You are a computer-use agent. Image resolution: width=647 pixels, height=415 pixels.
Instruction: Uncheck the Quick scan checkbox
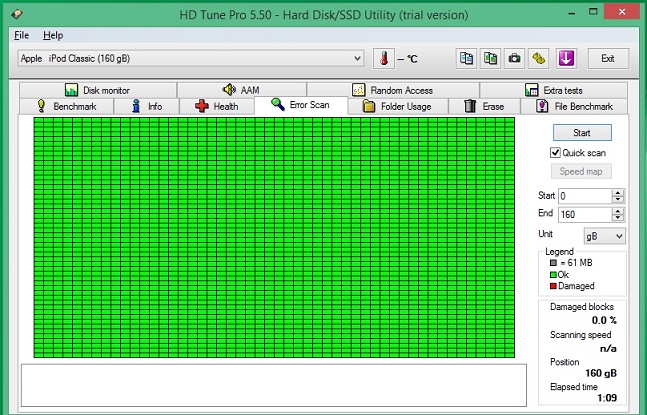tap(556, 152)
